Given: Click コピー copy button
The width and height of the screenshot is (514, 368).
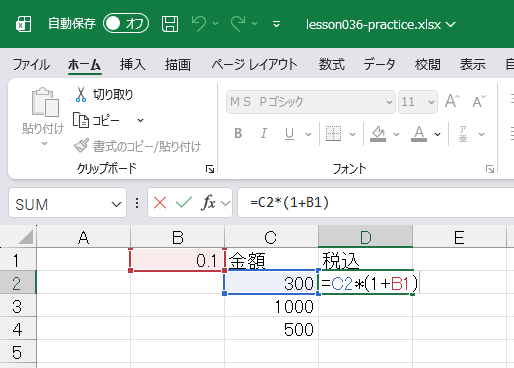Looking at the screenshot, I should (96, 120).
